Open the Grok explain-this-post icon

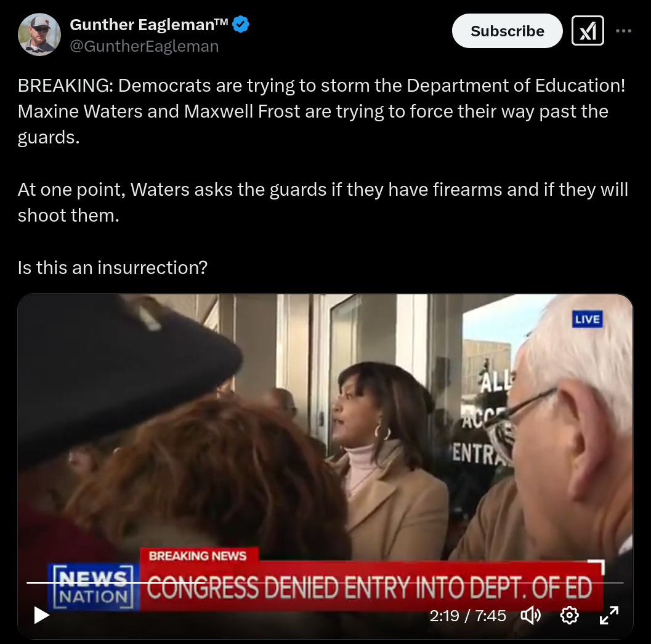tap(588, 31)
